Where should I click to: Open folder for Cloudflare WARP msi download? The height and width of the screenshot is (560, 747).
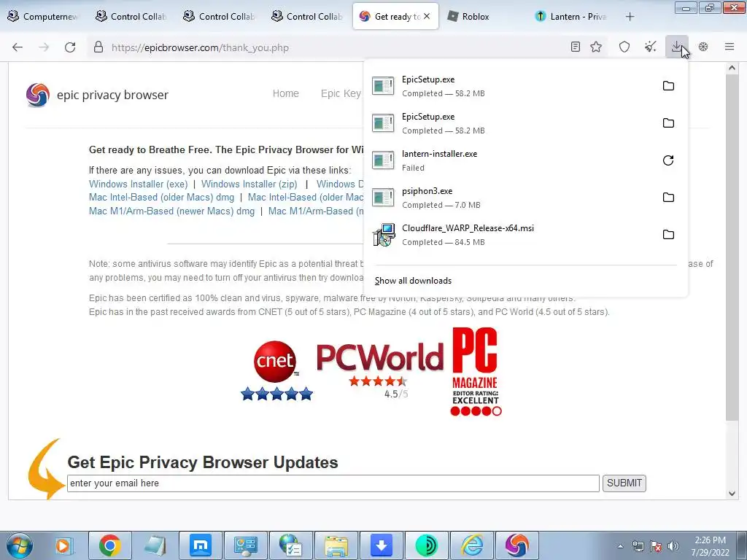click(668, 234)
